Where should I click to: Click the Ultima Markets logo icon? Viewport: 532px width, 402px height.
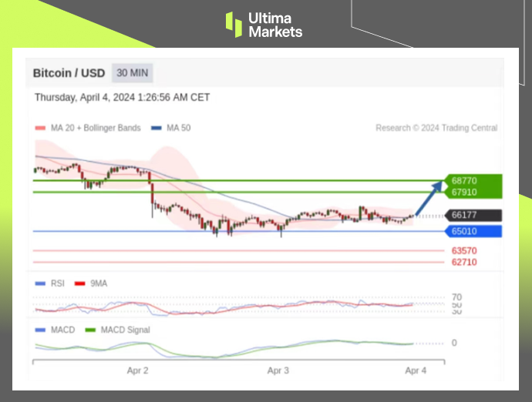[x=234, y=24]
